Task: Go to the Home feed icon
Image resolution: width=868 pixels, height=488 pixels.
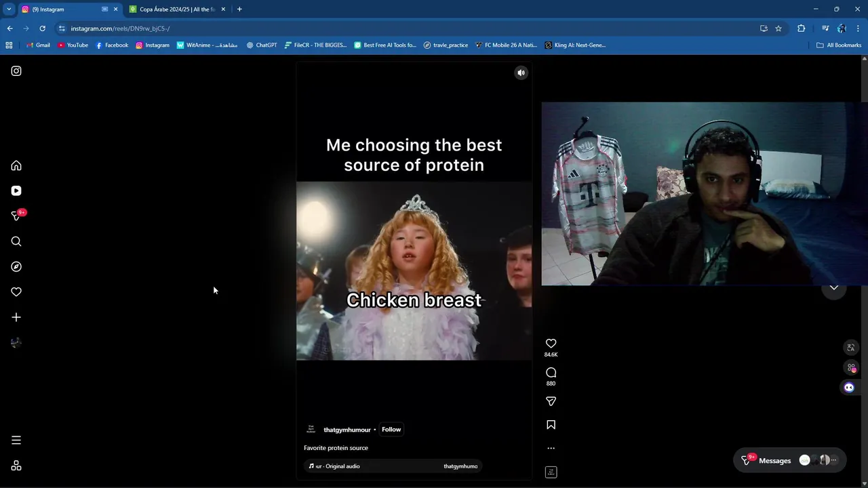Action: pos(16,166)
